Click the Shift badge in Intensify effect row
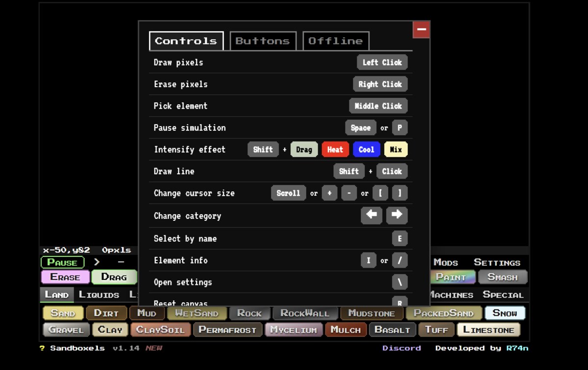 pos(263,149)
